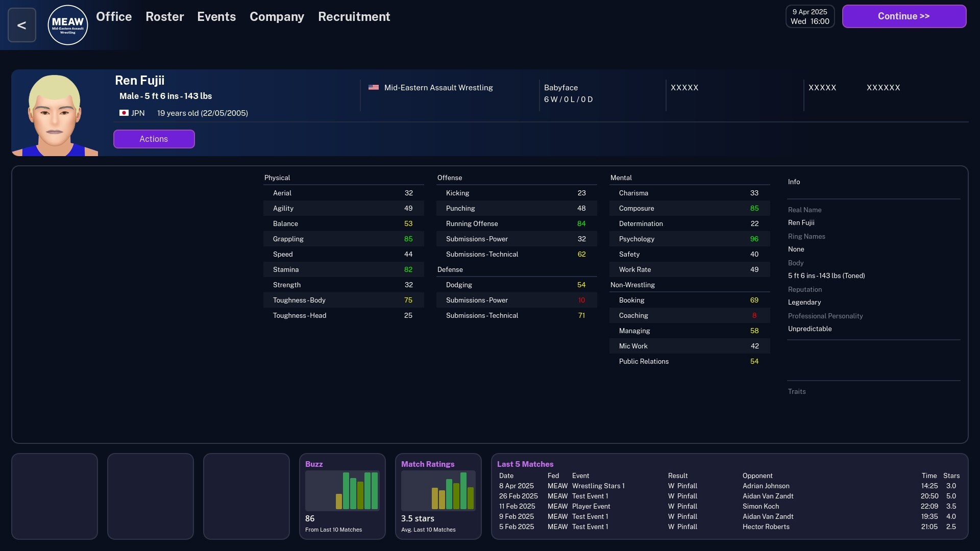The width and height of the screenshot is (980, 551).
Task: Click the Japan flag beside JPN
Action: tap(124, 113)
